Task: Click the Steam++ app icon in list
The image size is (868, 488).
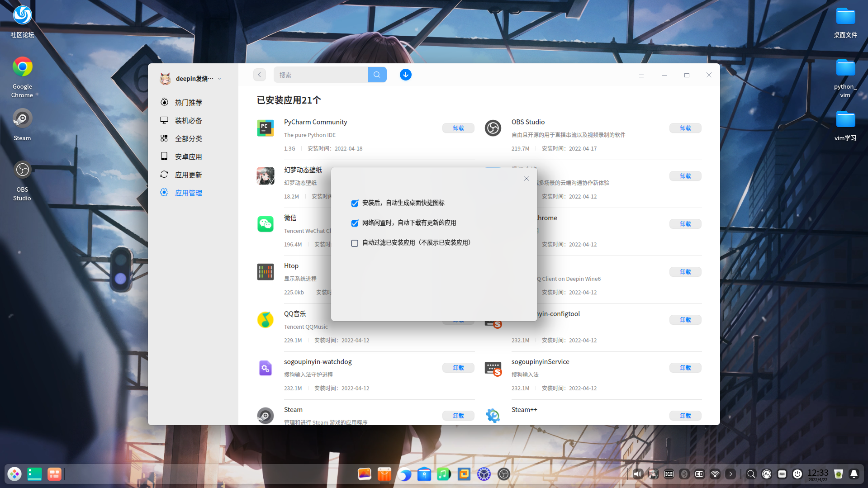Action: point(493,416)
